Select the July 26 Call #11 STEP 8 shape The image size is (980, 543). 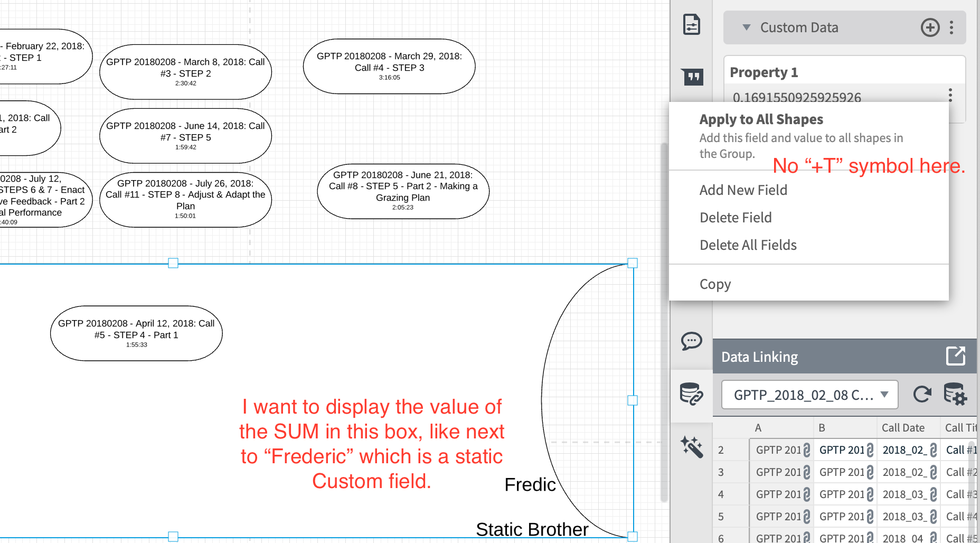[x=185, y=200]
